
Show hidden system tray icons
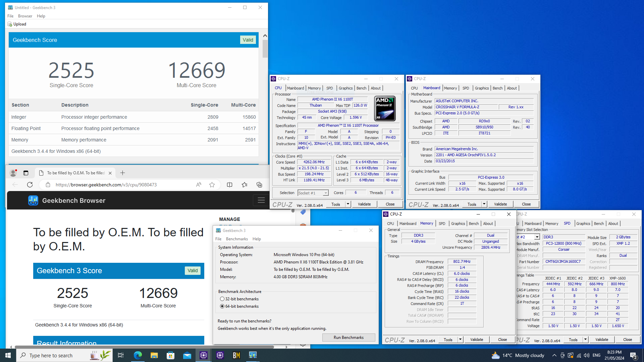(554, 355)
